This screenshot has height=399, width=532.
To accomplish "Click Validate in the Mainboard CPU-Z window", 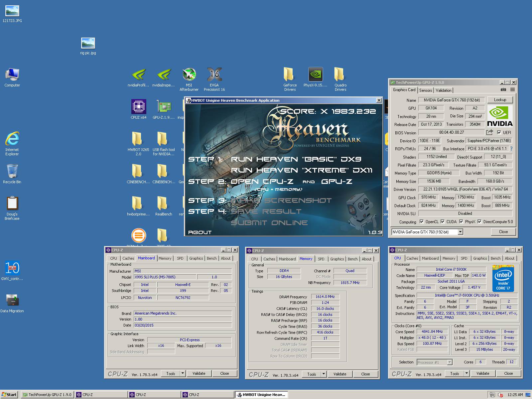I will (199, 373).
